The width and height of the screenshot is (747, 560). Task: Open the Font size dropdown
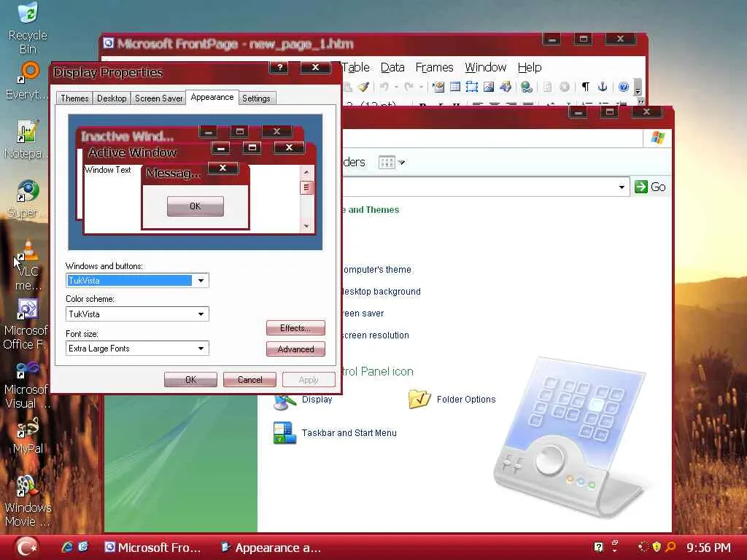coord(201,349)
